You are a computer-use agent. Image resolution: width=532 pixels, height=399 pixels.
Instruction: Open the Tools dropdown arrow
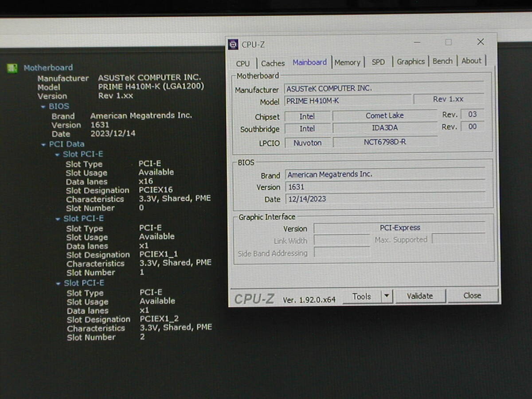387,296
